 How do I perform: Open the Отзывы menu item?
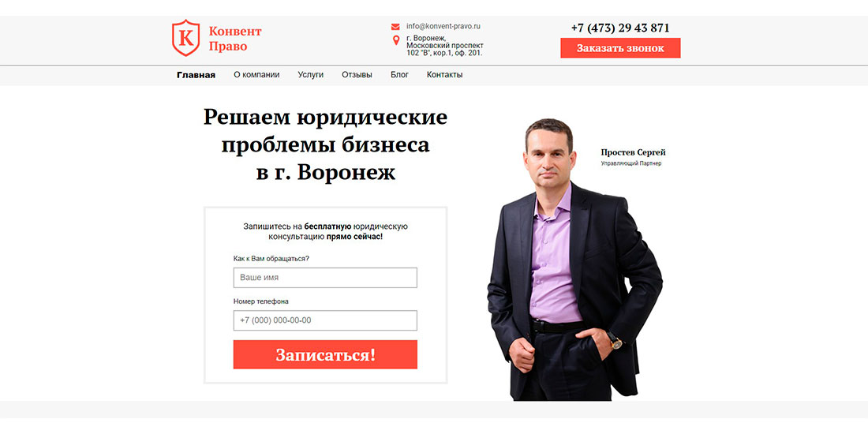(357, 75)
